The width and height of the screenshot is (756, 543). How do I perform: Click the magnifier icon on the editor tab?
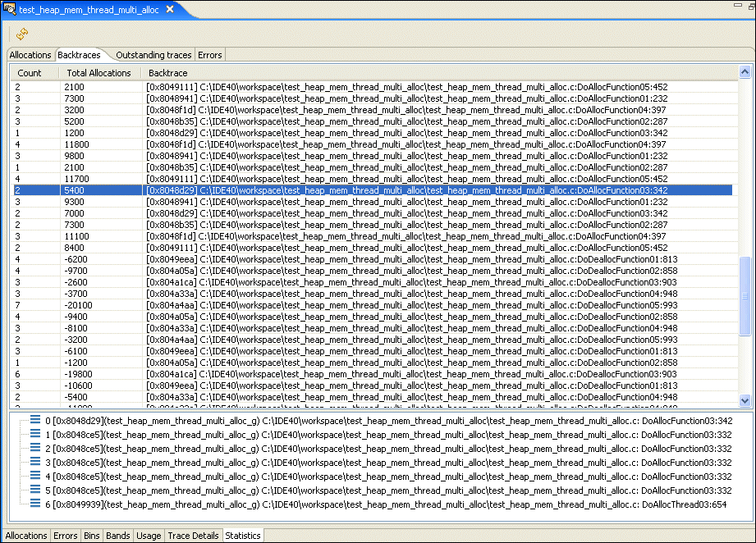click(x=8, y=10)
